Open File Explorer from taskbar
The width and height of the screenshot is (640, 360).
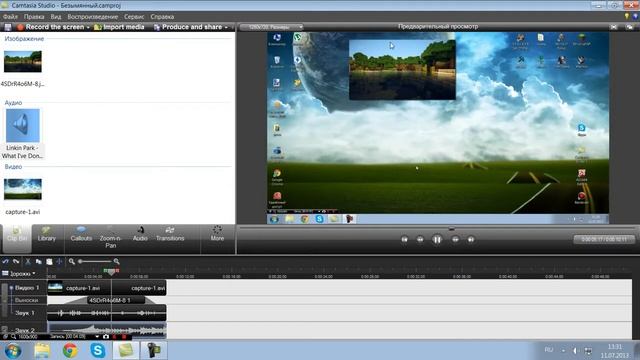42,351
